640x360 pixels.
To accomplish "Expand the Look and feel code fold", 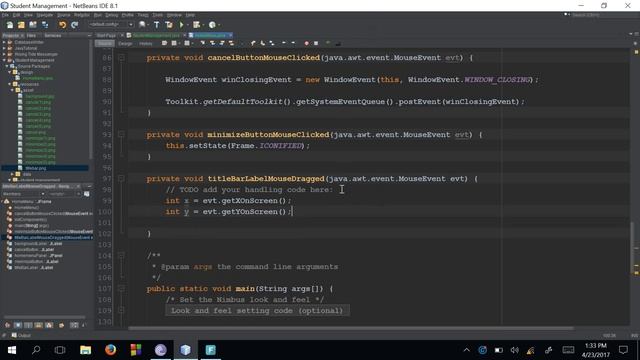I will tap(121, 311).
